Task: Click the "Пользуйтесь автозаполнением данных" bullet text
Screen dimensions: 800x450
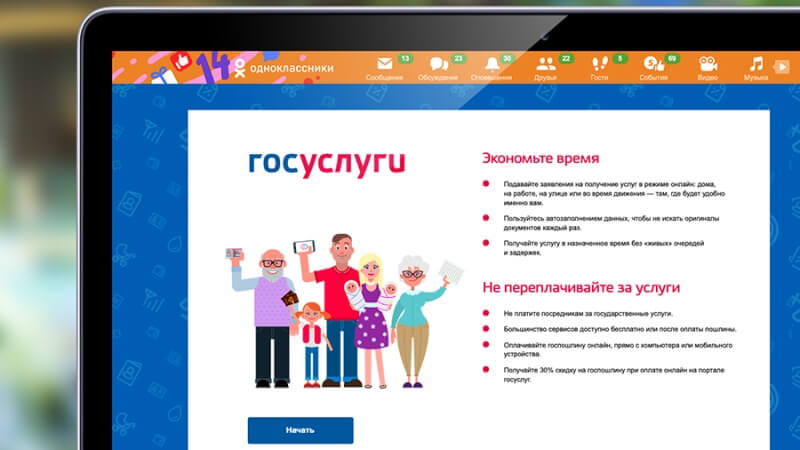Action: (611, 222)
